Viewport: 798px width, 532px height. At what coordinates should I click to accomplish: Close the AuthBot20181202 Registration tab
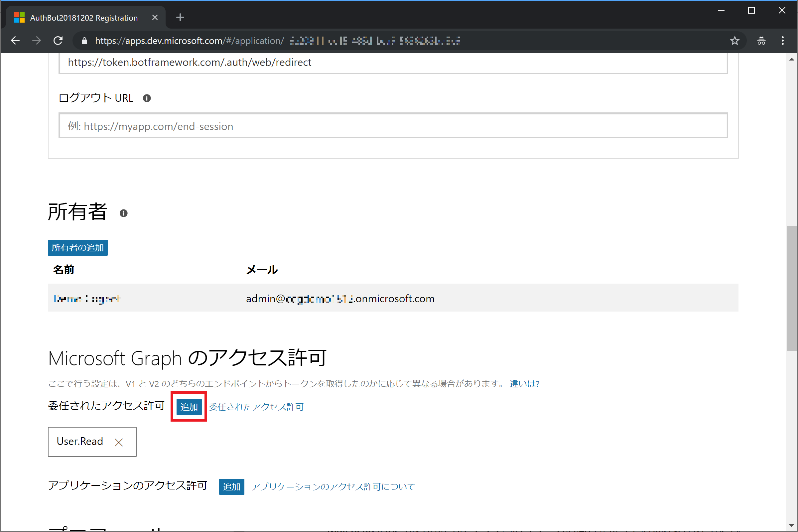tap(155, 17)
